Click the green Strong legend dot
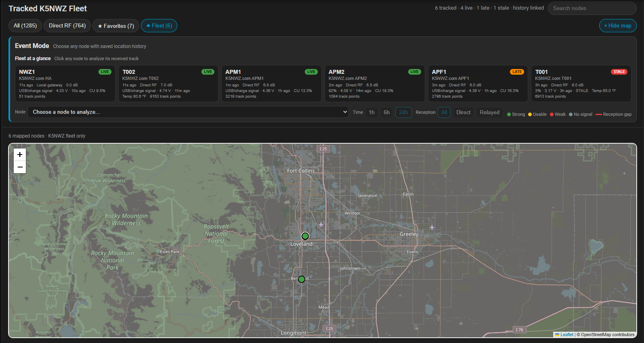Viewport: 644px width, 343px height. pyautogui.click(x=509, y=114)
